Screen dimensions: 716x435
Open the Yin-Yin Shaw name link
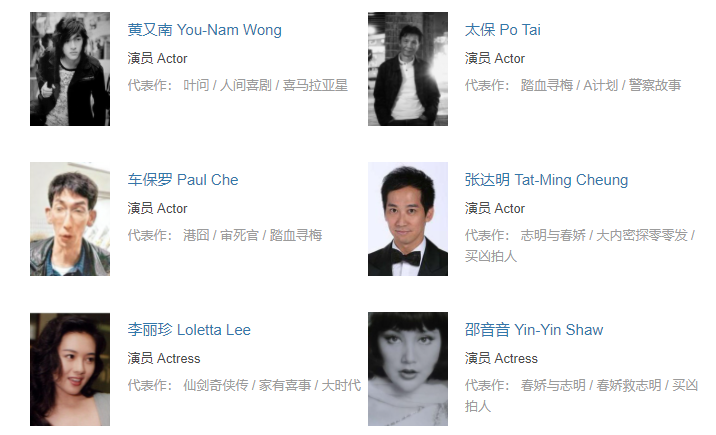[x=534, y=330]
